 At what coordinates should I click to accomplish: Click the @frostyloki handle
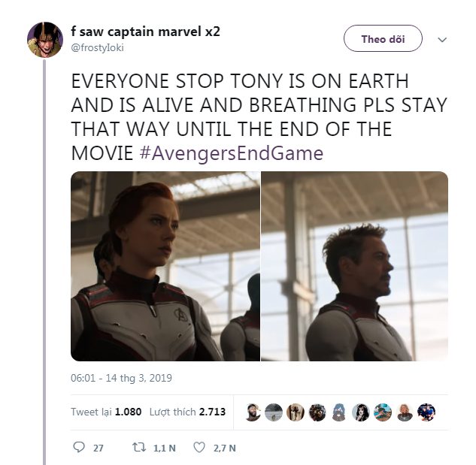click(97, 47)
